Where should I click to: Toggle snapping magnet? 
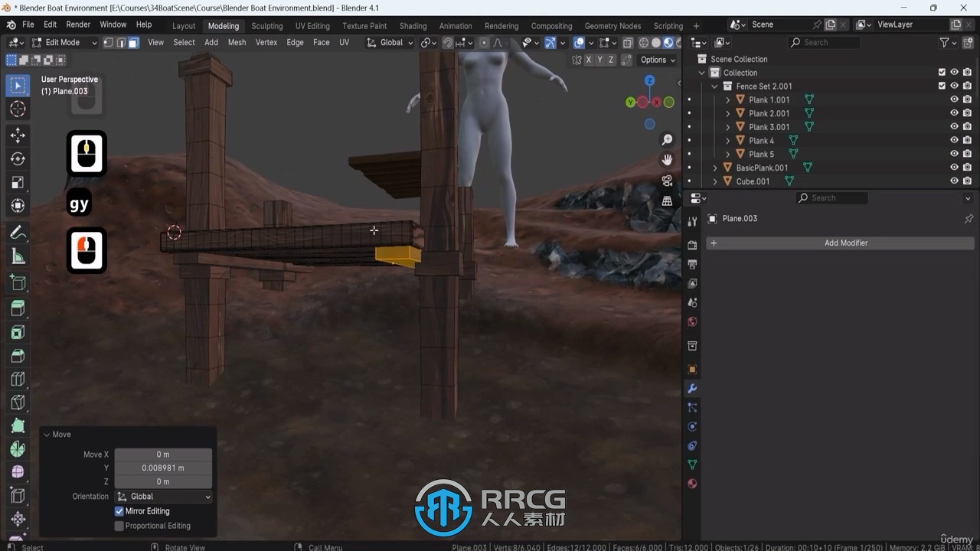448,43
